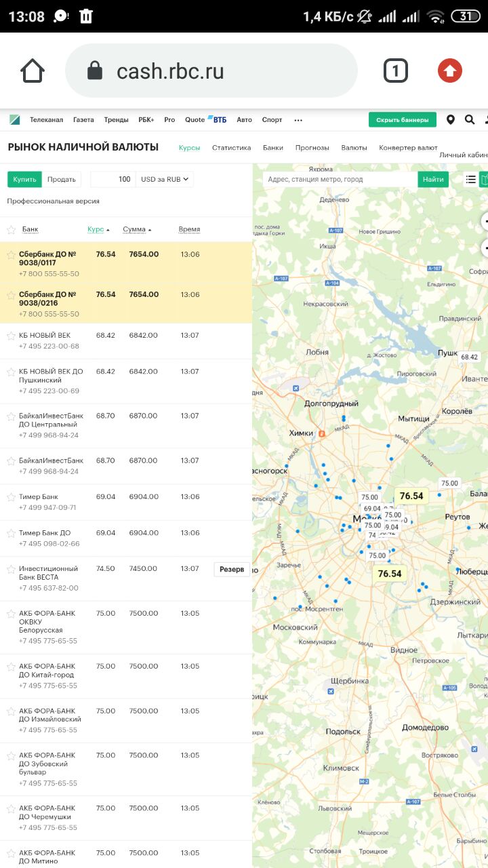Image resolution: width=488 pixels, height=868 pixels.
Task: Click the Резерв button
Action: (232, 569)
